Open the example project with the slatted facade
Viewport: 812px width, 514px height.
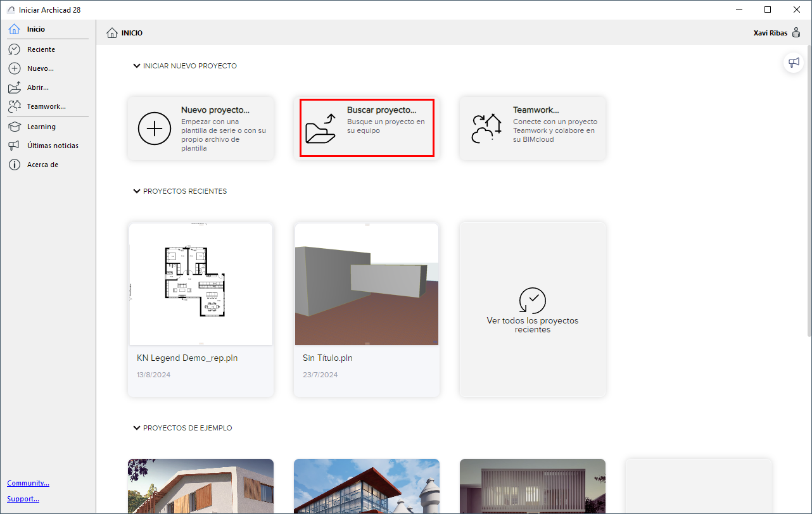tap(533, 486)
